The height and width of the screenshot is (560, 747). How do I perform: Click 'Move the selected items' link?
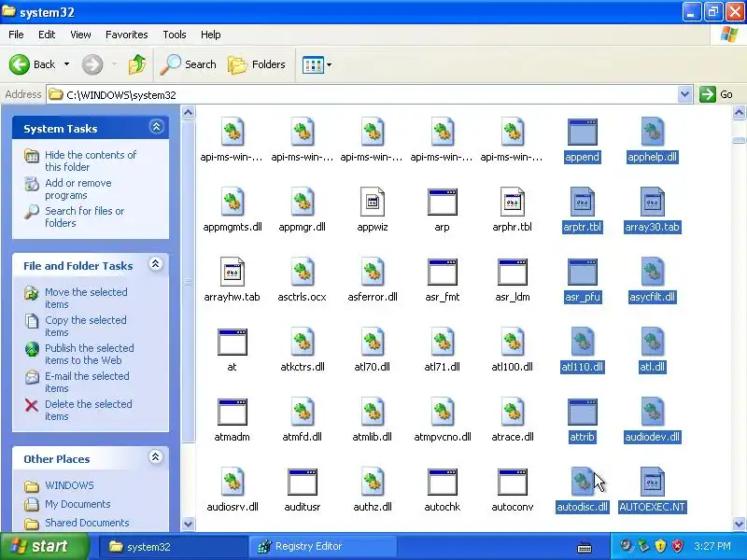pos(86,298)
